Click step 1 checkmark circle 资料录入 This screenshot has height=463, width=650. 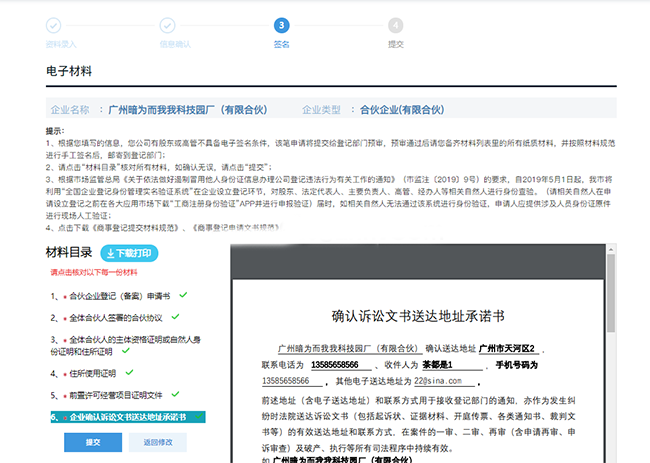coord(53,25)
